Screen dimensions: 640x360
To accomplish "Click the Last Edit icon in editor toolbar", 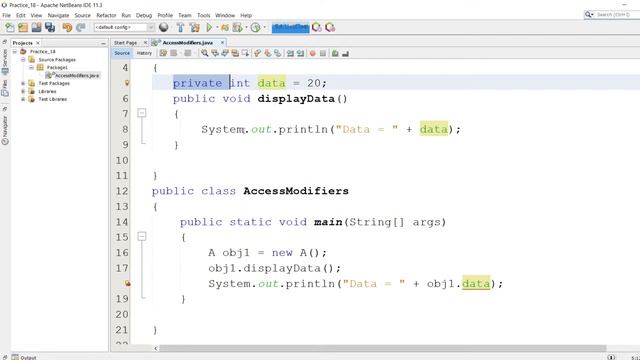I will click(x=163, y=53).
